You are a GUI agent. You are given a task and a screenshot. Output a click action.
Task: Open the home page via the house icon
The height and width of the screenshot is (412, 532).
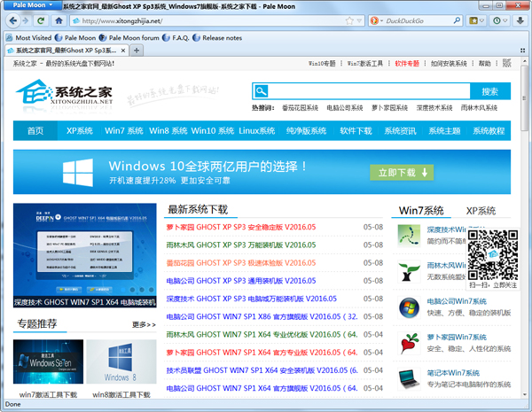pos(59,20)
